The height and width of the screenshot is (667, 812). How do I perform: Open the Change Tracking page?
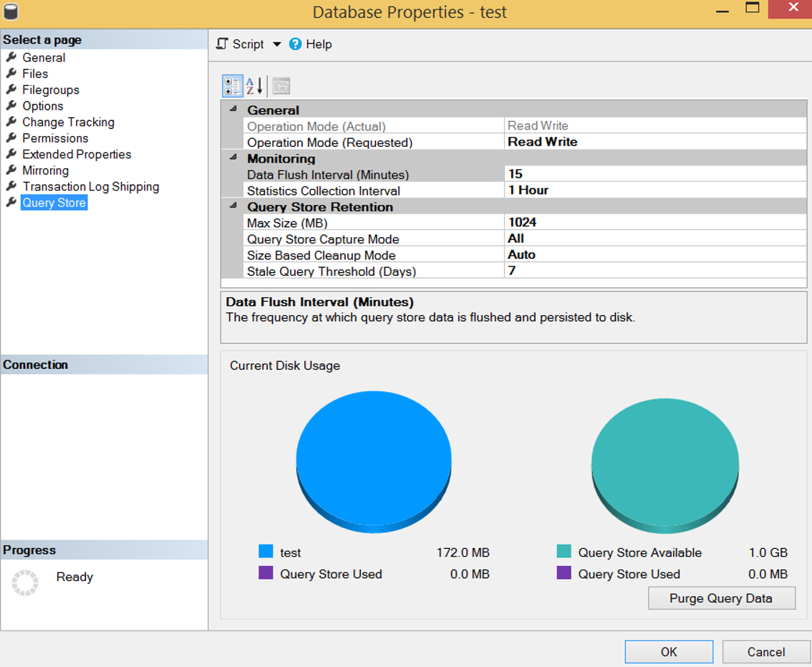[68, 122]
